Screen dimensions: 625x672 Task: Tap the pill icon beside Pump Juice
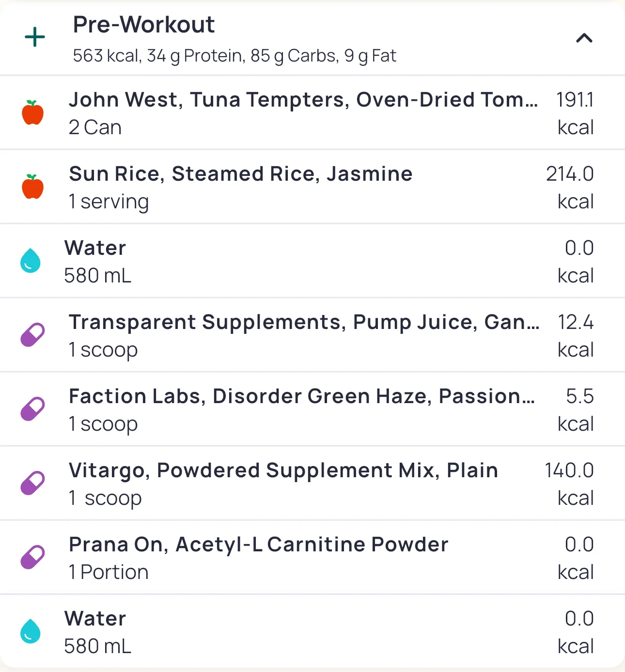point(32,335)
